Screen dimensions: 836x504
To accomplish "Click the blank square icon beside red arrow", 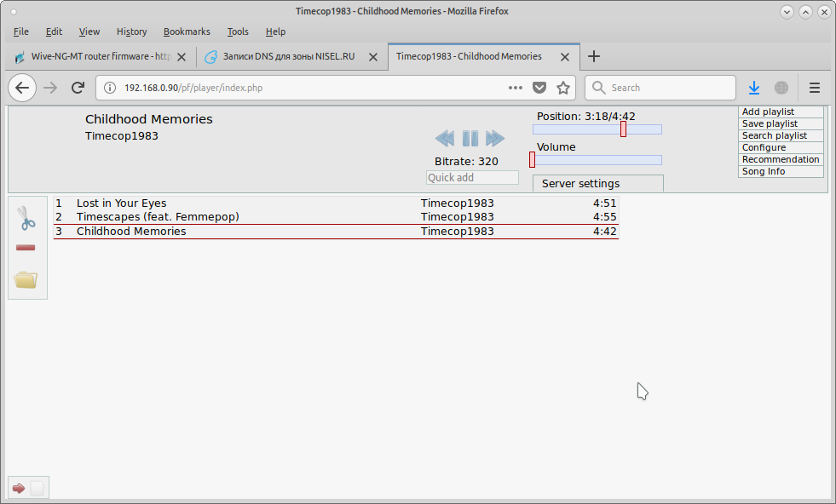I will (x=37, y=488).
